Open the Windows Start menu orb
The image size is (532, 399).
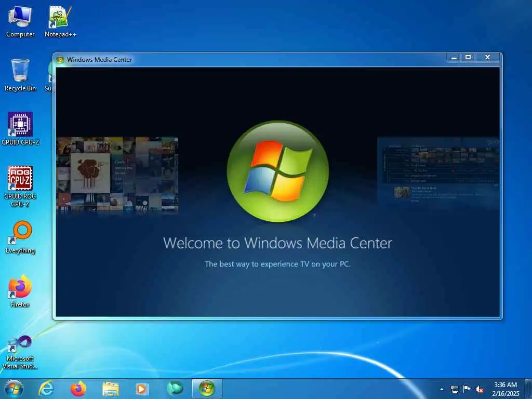14,389
